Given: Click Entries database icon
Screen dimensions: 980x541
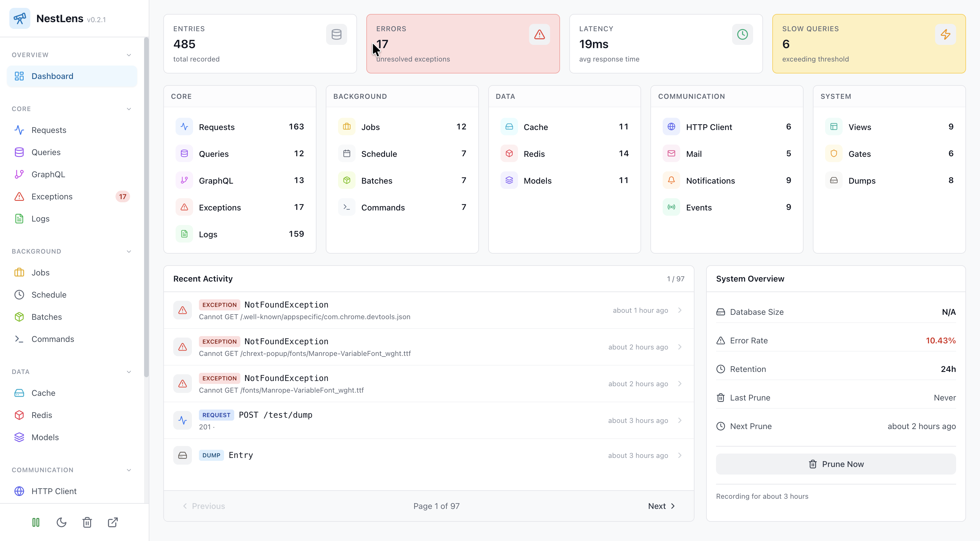Looking at the screenshot, I should [x=336, y=35].
